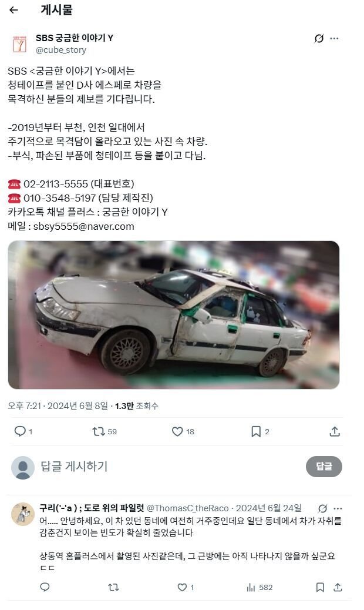
Task: View reply analytics showing 582 views
Action: [x=259, y=588]
